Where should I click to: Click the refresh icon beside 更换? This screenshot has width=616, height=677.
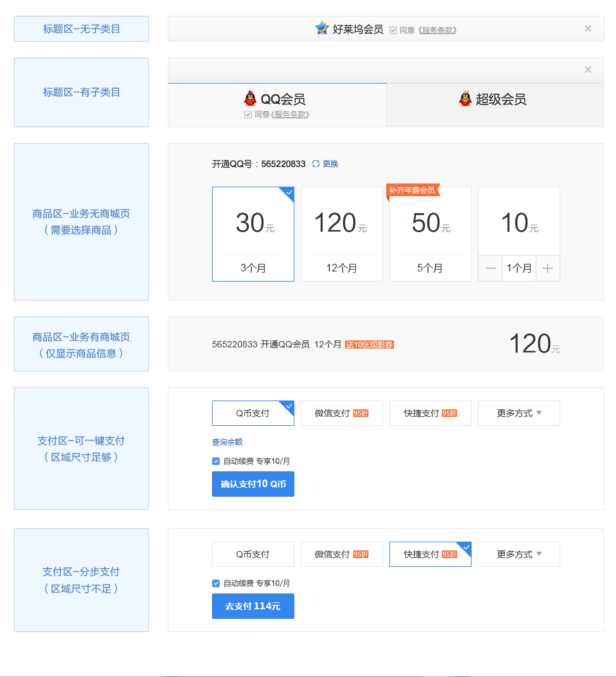pyautogui.click(x=316, y=164)
